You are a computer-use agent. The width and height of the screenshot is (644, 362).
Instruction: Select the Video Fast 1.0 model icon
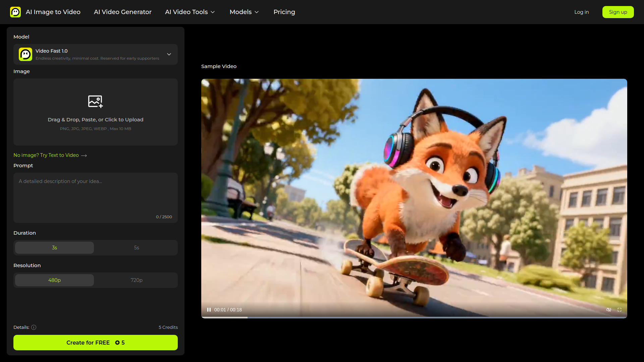25,54
